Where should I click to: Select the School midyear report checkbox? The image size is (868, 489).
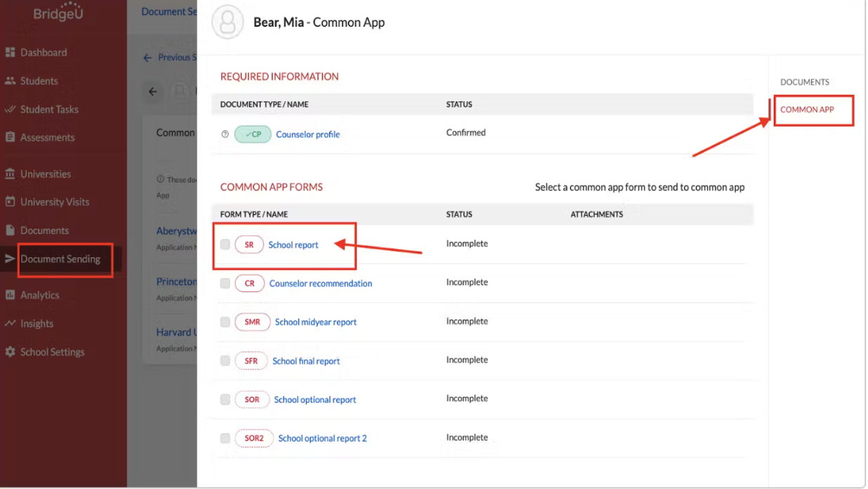click(x=225, y=322)
